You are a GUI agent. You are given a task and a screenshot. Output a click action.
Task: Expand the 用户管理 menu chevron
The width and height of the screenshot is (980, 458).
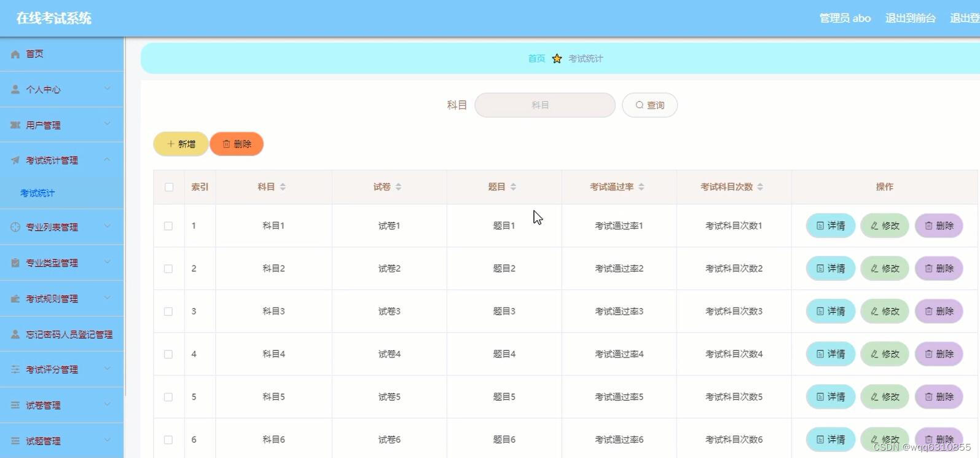[x=108, y=124]
